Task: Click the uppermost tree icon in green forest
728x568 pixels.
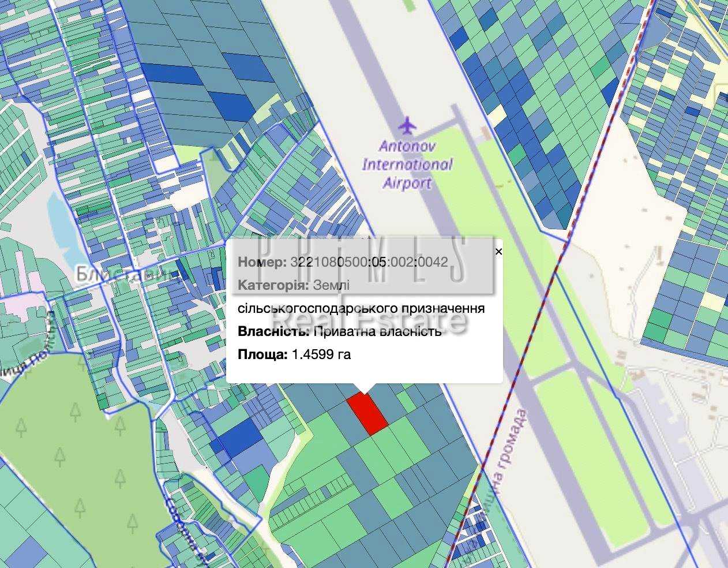Action: [x=76, y=411]
